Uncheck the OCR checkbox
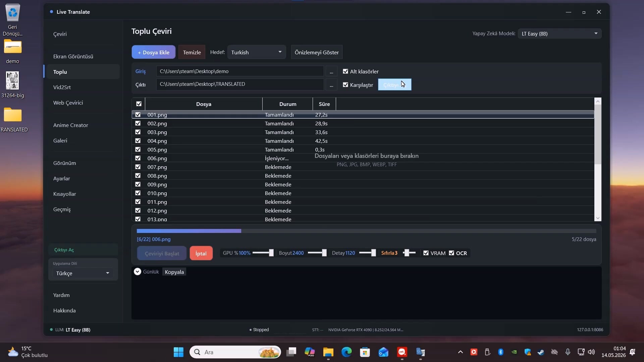 (x=451, y=253)
